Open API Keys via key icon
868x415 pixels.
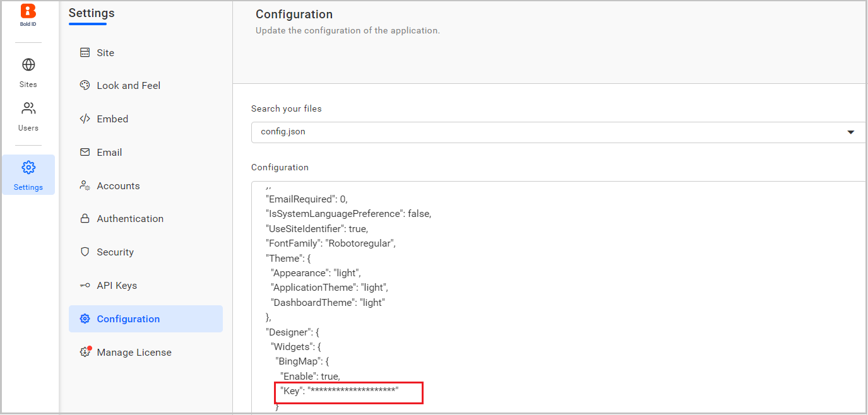coord(85,285)
